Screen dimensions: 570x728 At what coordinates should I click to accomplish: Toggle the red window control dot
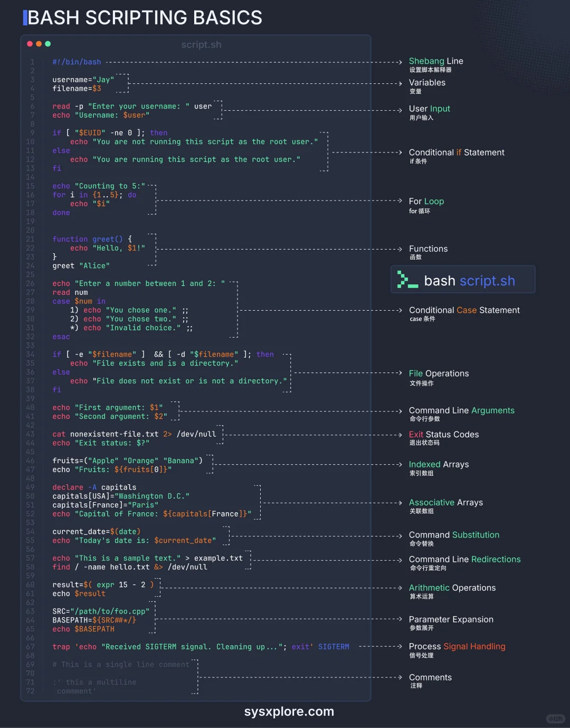tap(29, 44)
